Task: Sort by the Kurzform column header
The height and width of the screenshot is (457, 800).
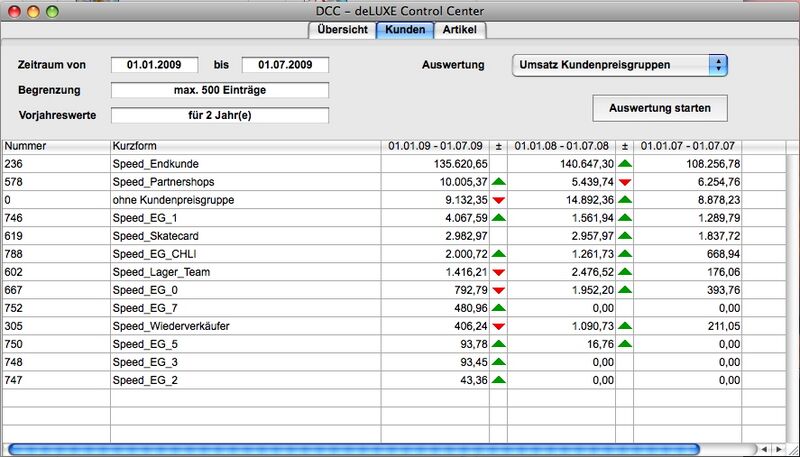Action: [246, 145]
